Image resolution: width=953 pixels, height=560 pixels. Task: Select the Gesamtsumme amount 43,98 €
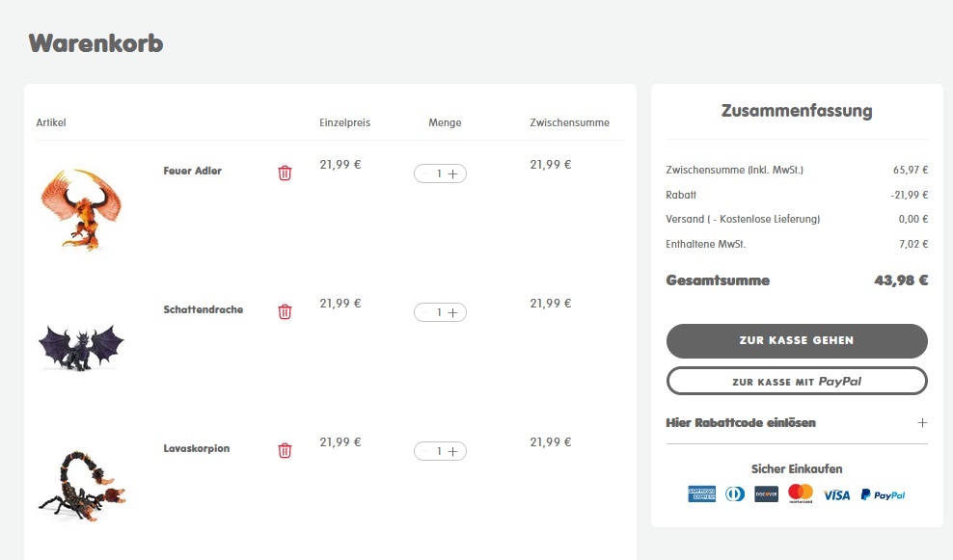click(901, 280)
